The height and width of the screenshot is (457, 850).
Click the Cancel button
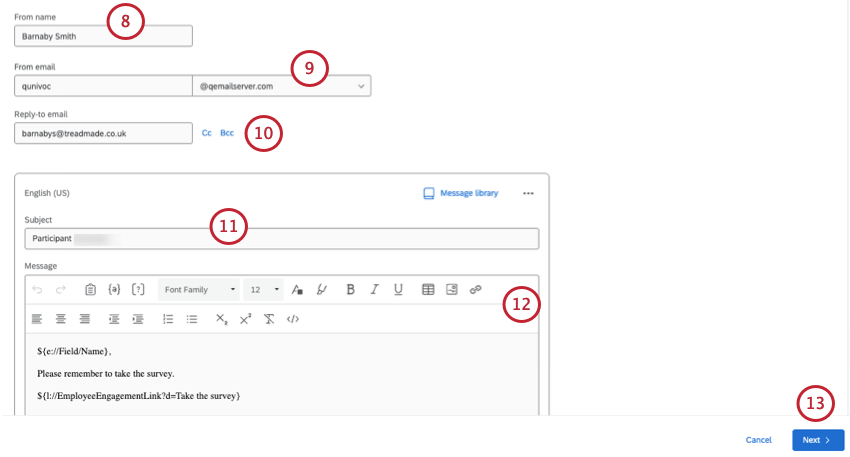pos(758,440)
